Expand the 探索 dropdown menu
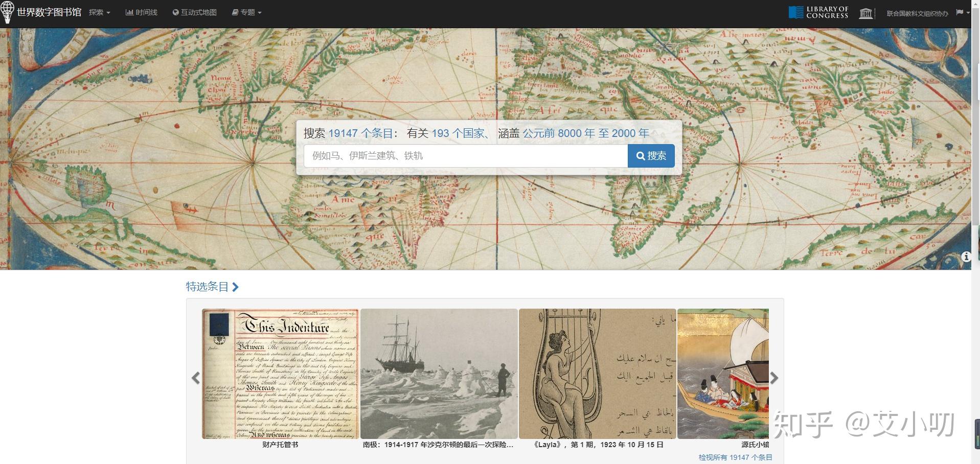This screenshot has width=980, height=464. coord(99,12)
